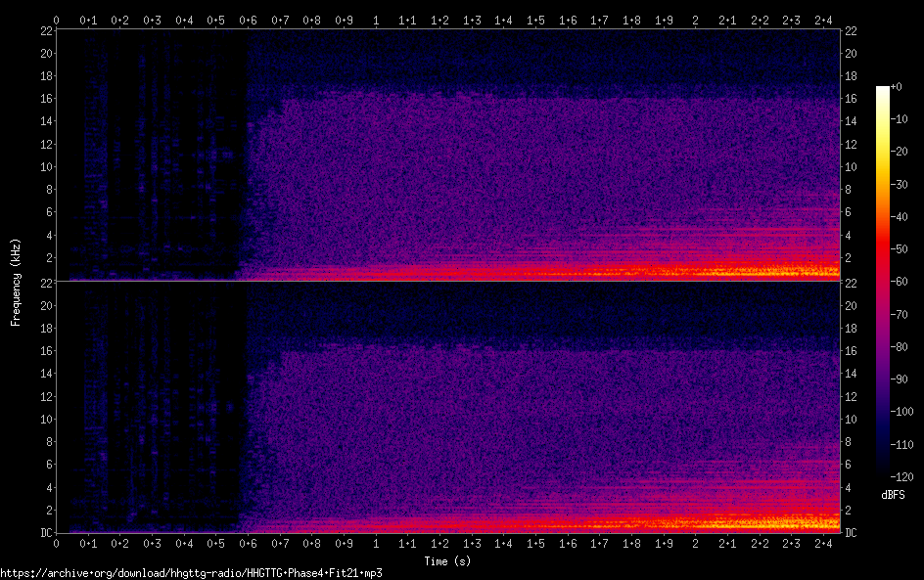Click the 16 kHz label on upper-left frequency axis

pyautogui.click(x=45, y=99)
